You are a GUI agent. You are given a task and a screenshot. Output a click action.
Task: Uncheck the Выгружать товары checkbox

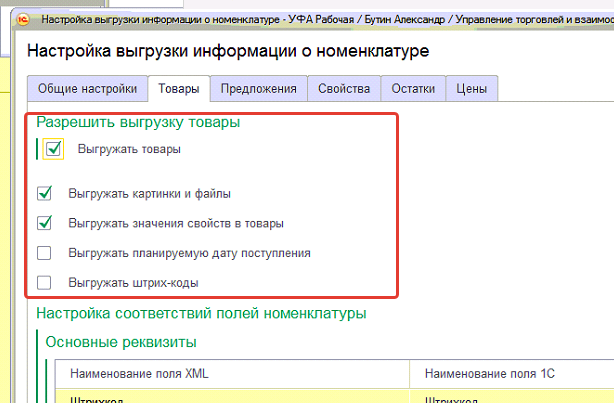(x=54, y=150)
